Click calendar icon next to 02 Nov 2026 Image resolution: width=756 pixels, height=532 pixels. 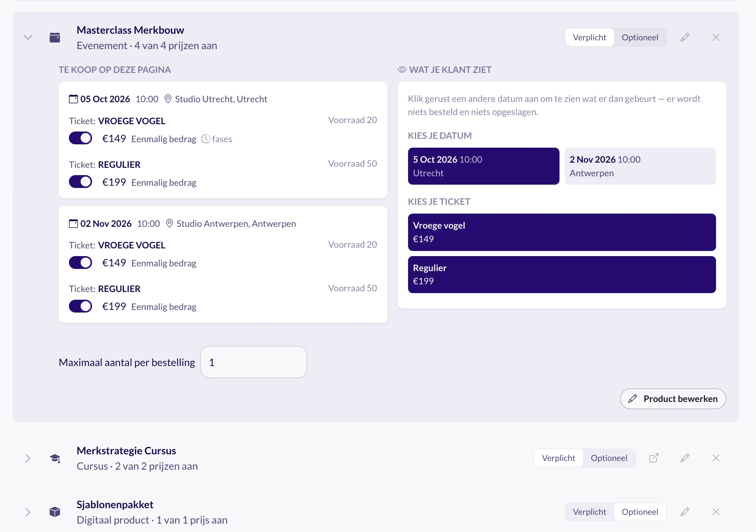(x=73, y=223)
